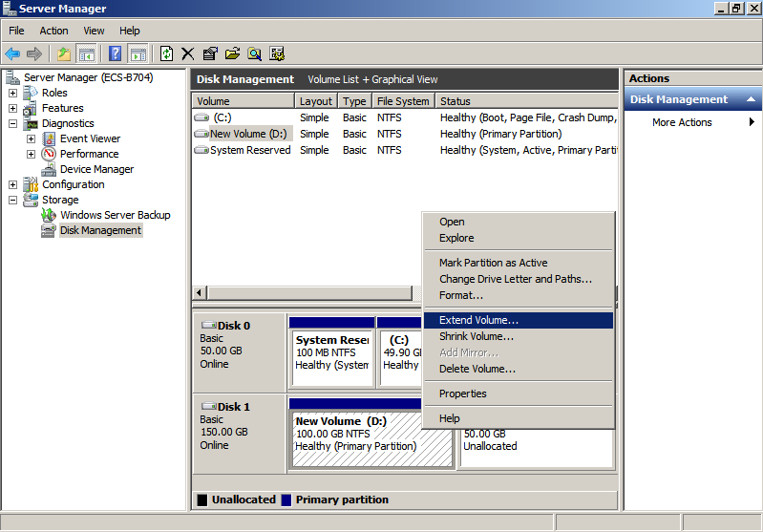The width and height of the screenshot is (763, 532).
Task: Choose Properties in the context menu
Action: (519, 394)
